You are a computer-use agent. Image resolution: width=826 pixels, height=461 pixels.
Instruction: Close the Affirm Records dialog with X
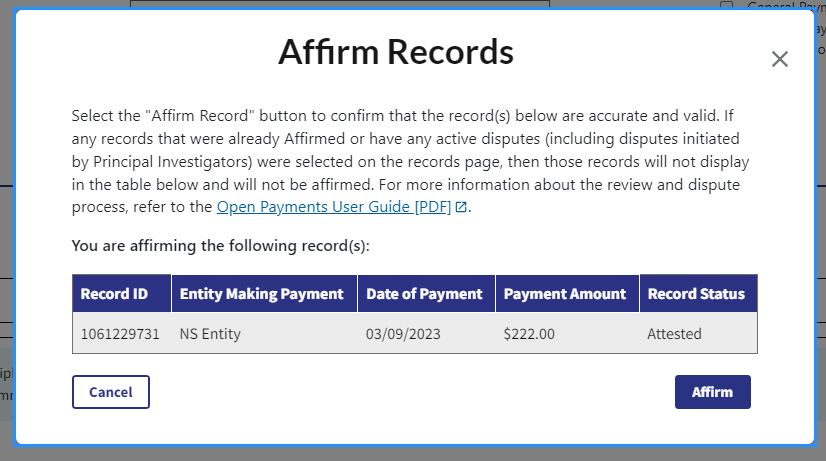780,59
